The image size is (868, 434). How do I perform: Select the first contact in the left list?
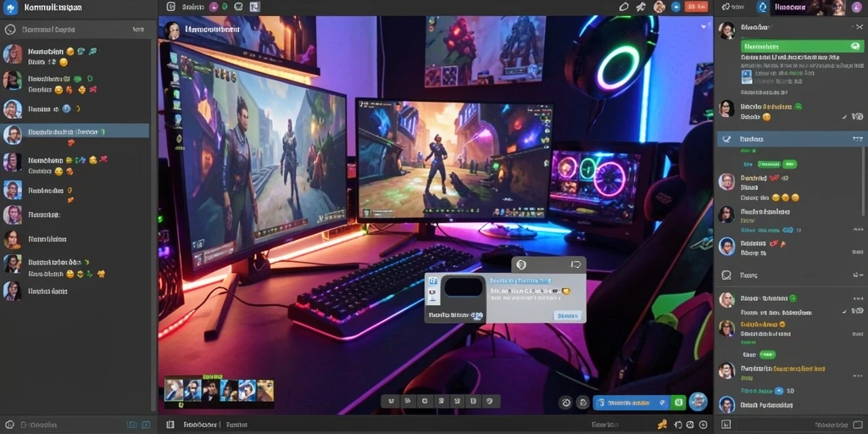click(x=75, y=55)
